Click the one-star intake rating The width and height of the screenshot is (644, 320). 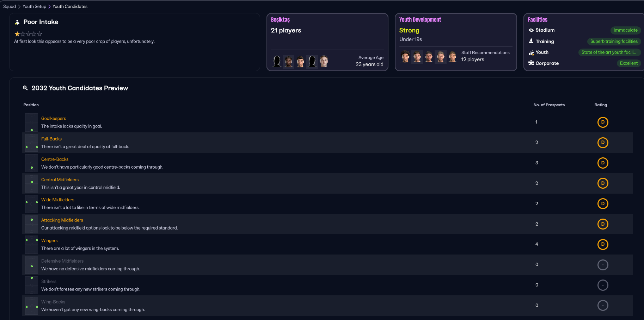point(28,34)
